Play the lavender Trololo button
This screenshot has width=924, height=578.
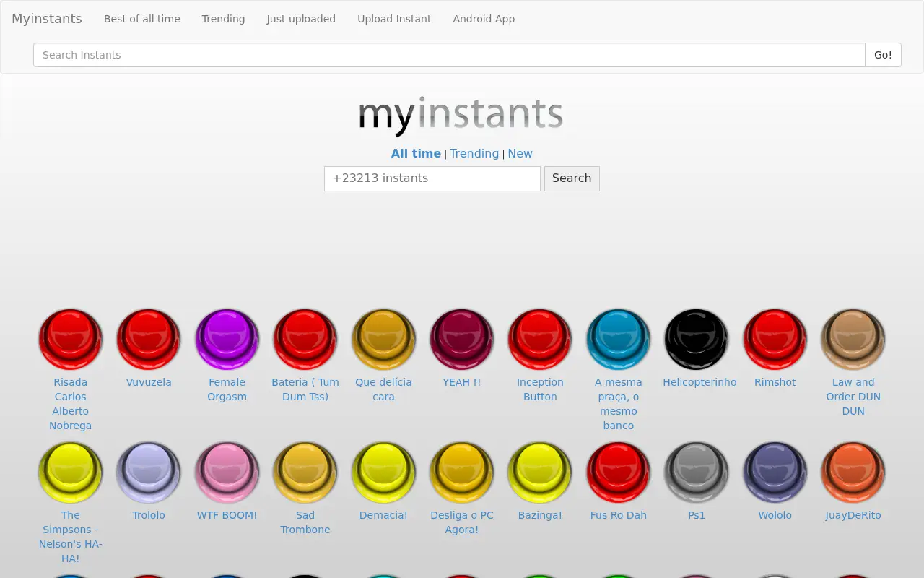[149, 472]
